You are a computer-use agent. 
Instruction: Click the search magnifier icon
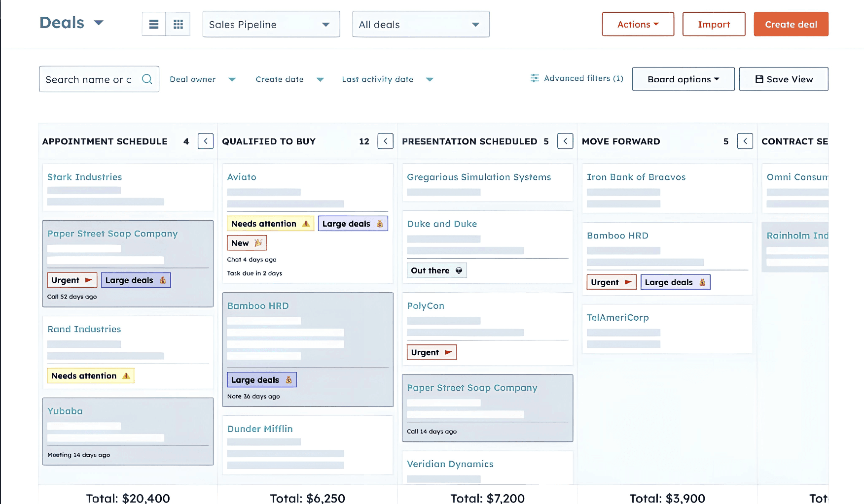coord(147,79)
